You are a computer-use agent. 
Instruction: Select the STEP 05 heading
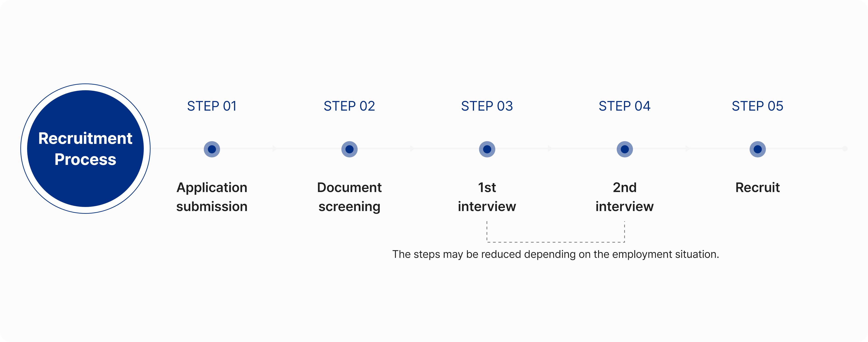[757, 106]
